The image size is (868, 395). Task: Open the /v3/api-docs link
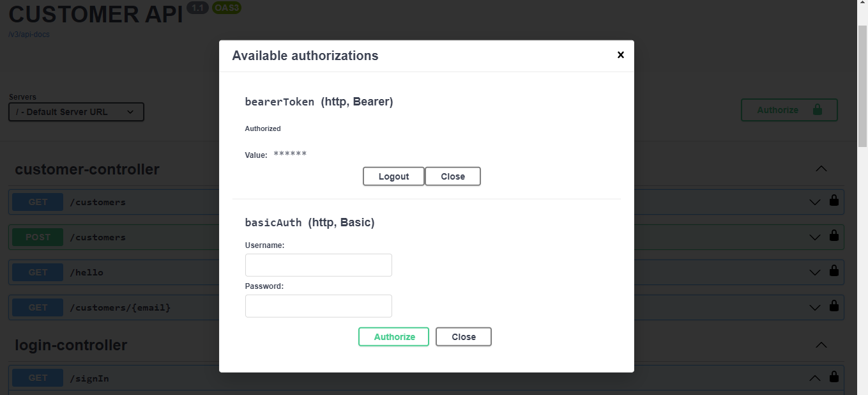[29, 34]
